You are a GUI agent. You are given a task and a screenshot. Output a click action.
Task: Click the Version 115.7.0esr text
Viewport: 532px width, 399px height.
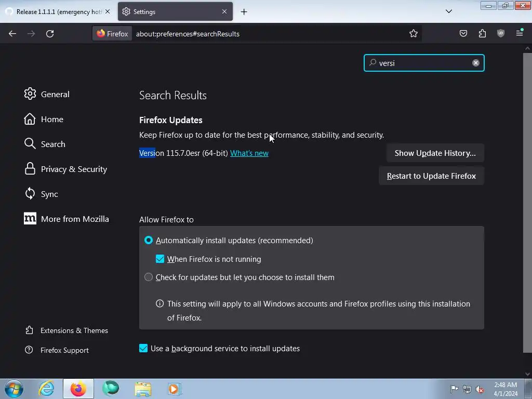point(183,153)
